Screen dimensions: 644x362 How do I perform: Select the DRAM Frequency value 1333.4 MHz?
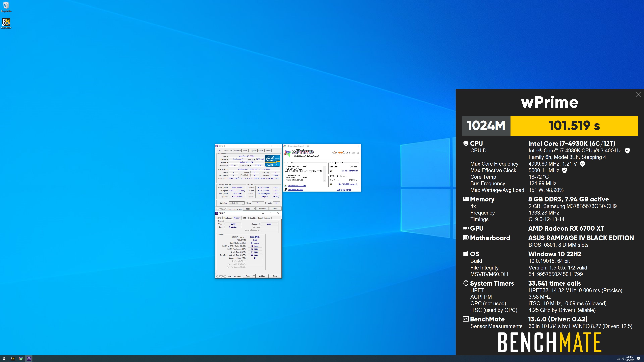255,237
